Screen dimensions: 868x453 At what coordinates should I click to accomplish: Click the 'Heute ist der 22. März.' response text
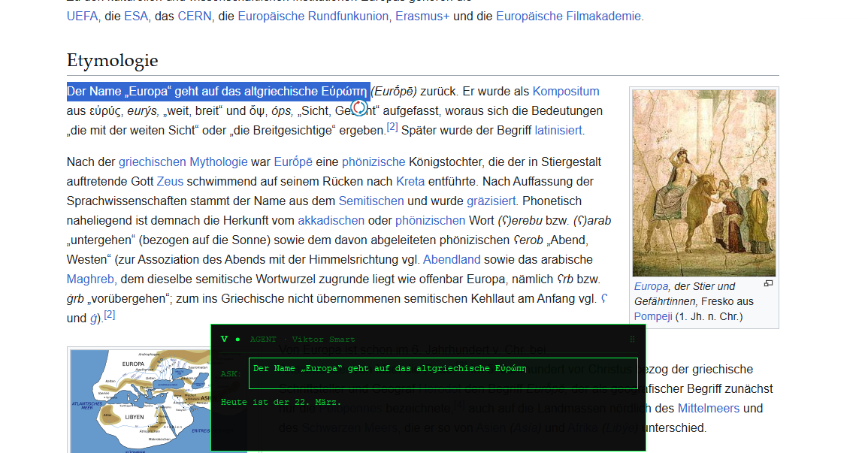pos(281,402)
